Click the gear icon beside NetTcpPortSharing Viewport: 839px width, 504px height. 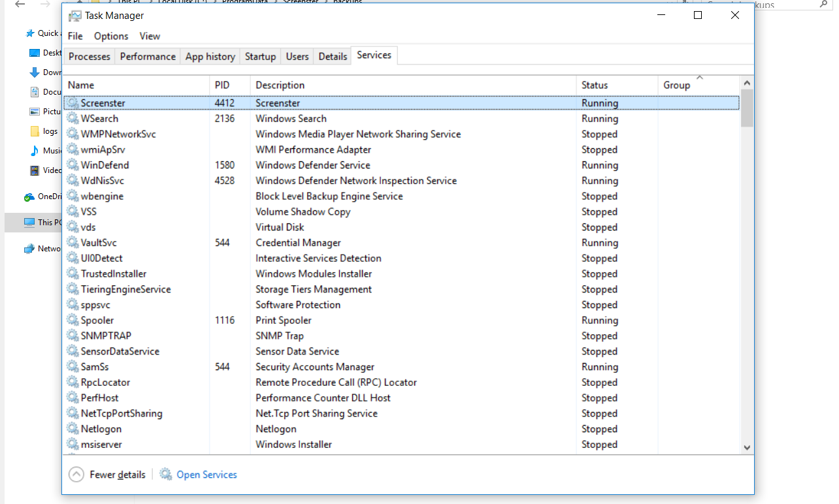[73, 413]
